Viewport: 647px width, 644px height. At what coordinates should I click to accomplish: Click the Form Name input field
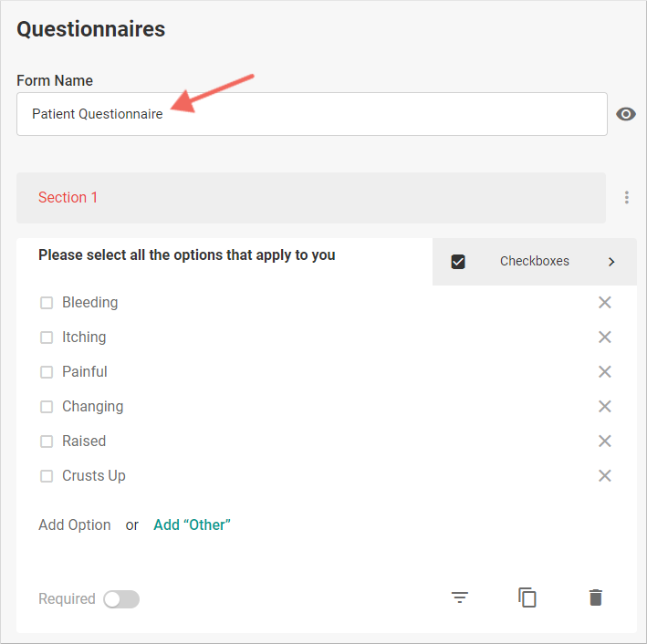312,114
